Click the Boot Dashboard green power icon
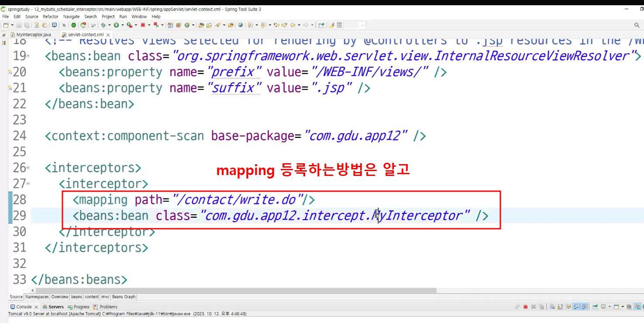This screenshot has width=644, height=323. click(73, 25)
